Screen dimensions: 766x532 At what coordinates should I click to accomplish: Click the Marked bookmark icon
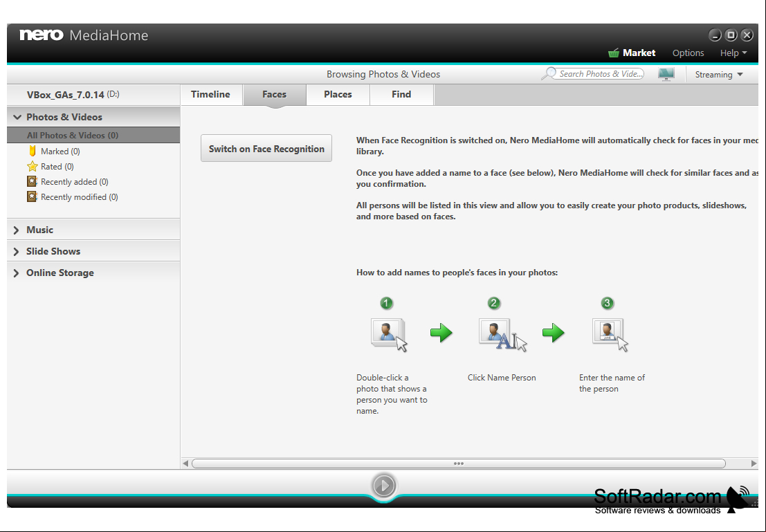coord(33,151)
